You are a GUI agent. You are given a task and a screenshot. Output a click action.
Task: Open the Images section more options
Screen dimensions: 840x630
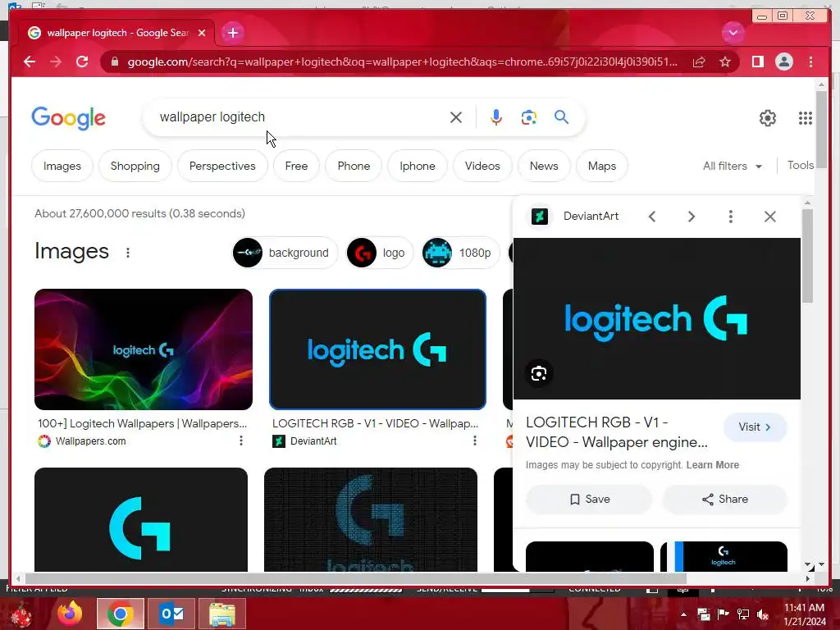(x=127, y=253)
